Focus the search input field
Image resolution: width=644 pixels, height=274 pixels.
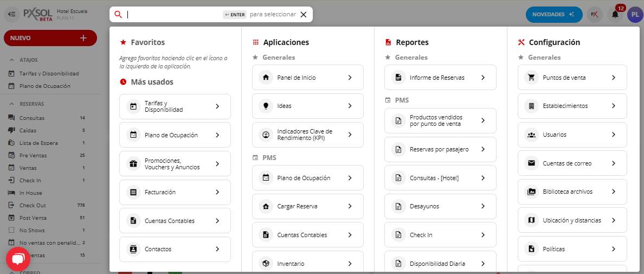173,15
